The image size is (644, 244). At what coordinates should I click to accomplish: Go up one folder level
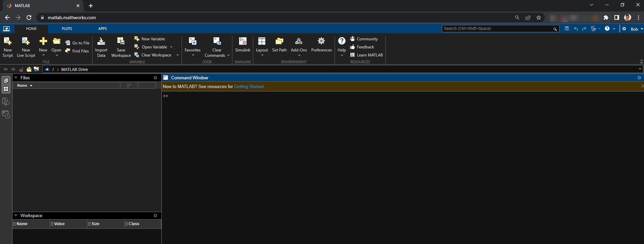[21, 69]
